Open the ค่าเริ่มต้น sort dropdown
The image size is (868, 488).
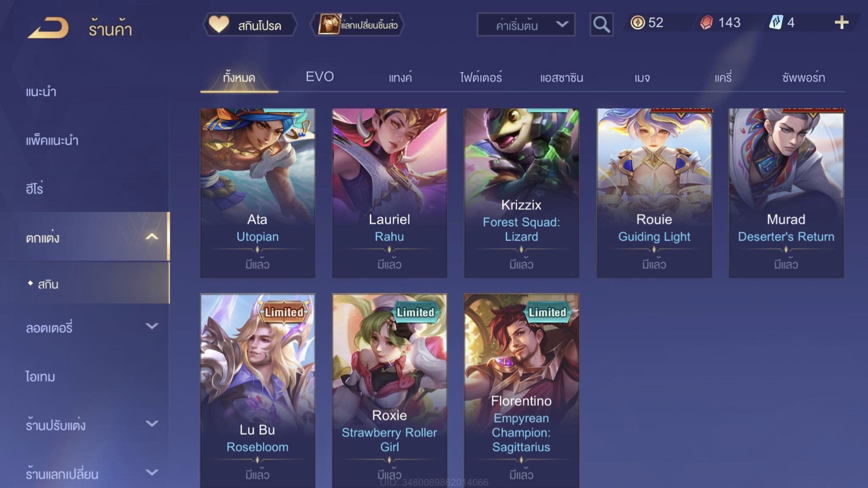[526, 25]
